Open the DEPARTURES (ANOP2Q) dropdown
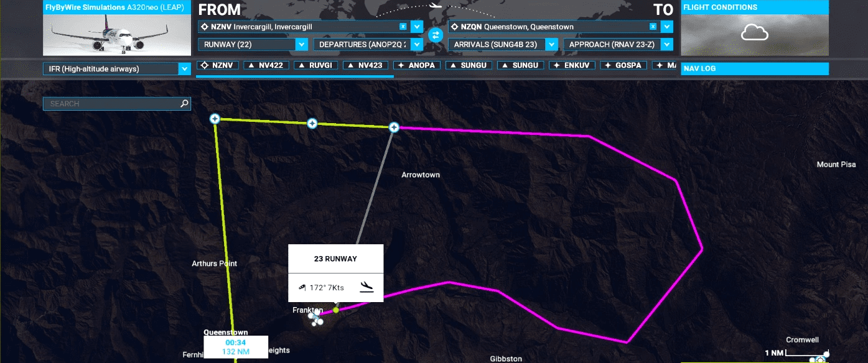This screenshot has width=868, height=363. click(417, 45)
